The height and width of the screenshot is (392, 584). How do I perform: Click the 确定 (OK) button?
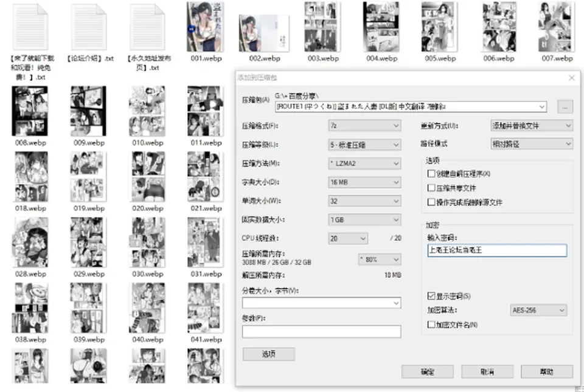click(x=427, y=371)
